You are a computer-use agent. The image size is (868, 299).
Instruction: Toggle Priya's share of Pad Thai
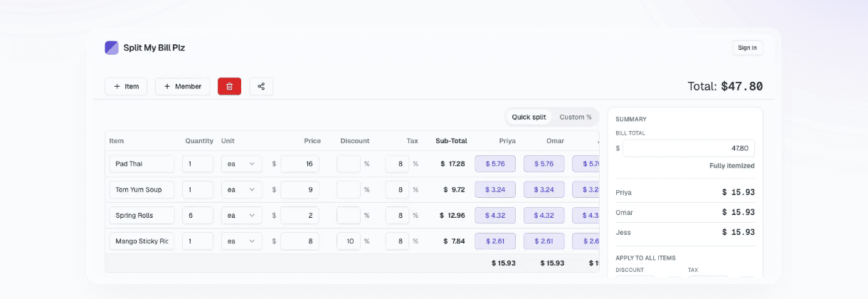click(495, 164)
